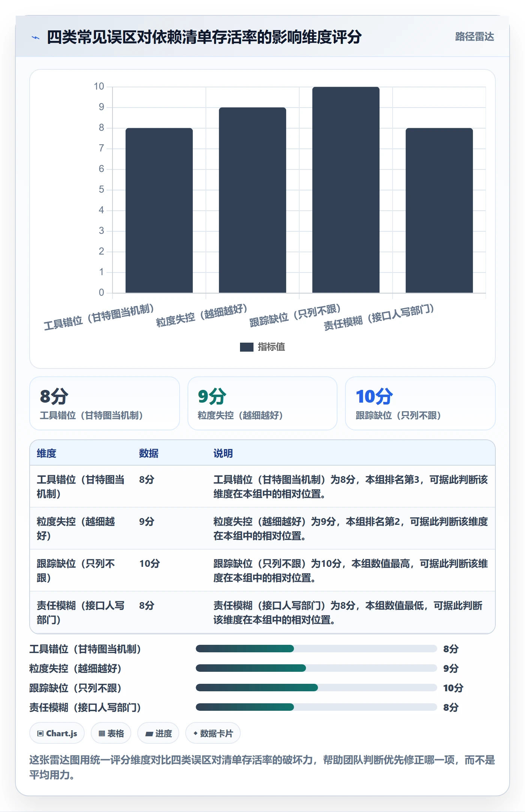Select the Chart.js chip
This screenshot has height=812, width=525.
point(57,733)
